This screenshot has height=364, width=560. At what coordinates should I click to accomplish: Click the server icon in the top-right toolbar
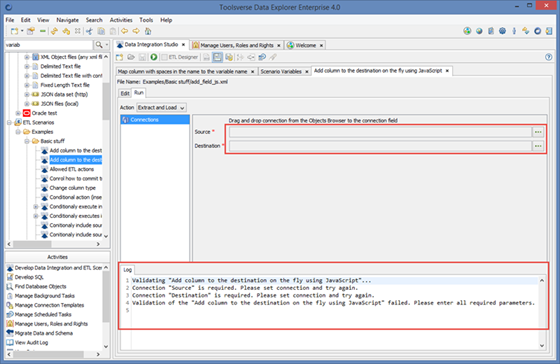[491, 31]
